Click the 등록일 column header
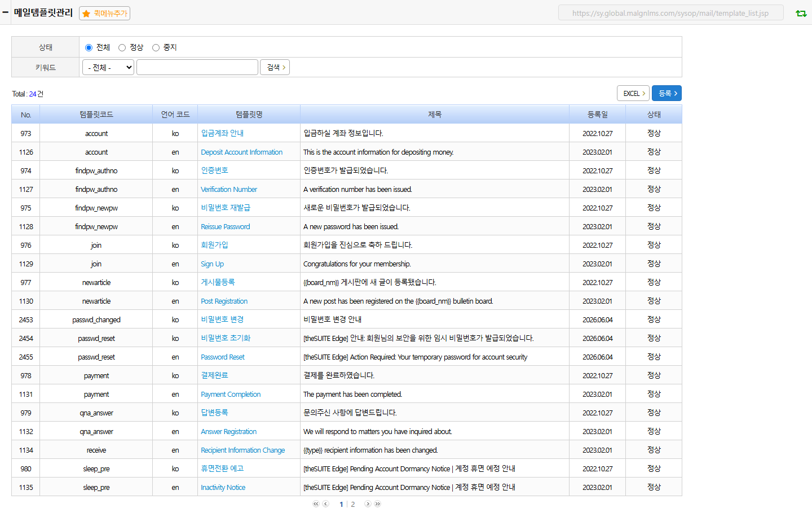Screen dimensions: 812x508 tap(598, 115)
